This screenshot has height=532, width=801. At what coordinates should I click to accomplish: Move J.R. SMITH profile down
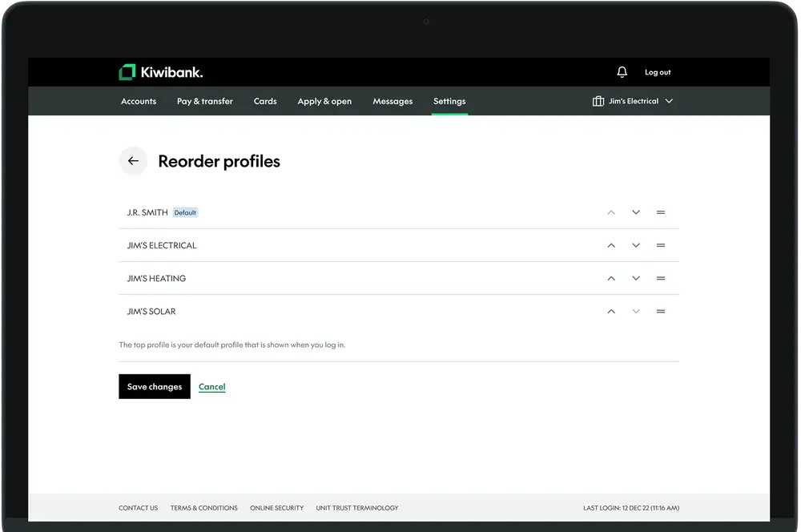point(636,212)
